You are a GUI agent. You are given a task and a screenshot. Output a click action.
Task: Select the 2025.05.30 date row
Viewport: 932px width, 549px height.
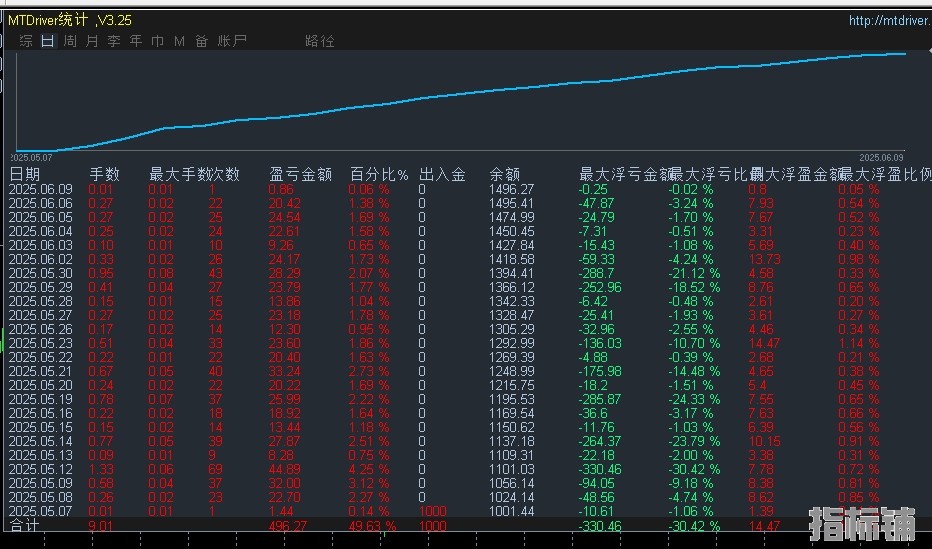[x=40, y=273]
